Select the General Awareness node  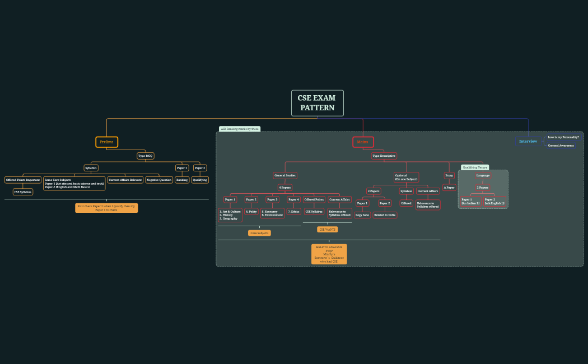[x=561, y=146]
